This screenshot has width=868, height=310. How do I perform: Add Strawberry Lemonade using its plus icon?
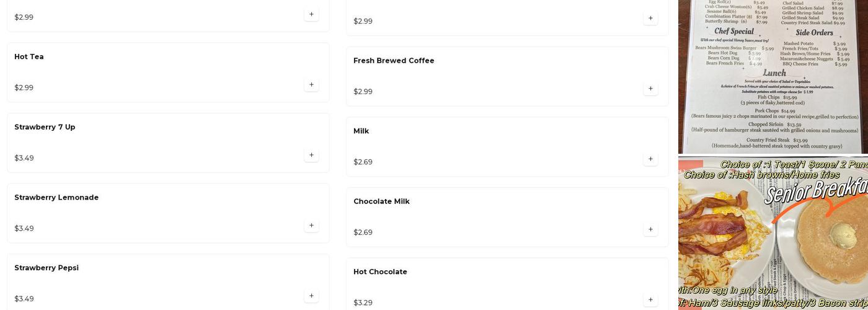pyautogui.click(x=311, y=226)
